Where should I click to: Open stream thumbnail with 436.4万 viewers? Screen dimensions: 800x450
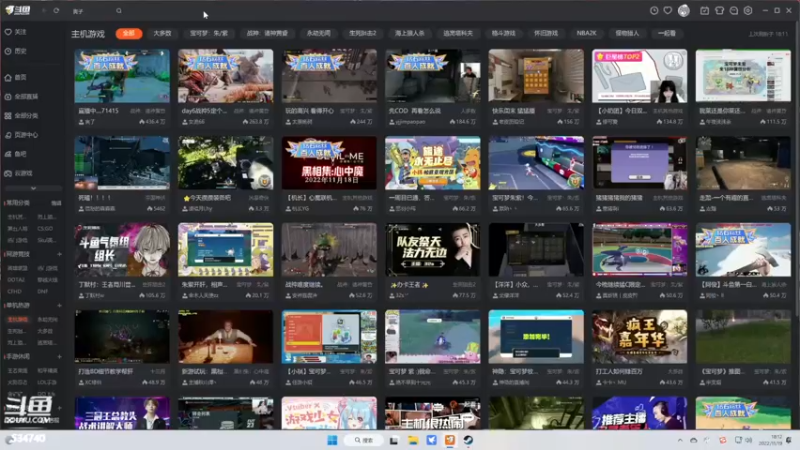coord(122,76)
